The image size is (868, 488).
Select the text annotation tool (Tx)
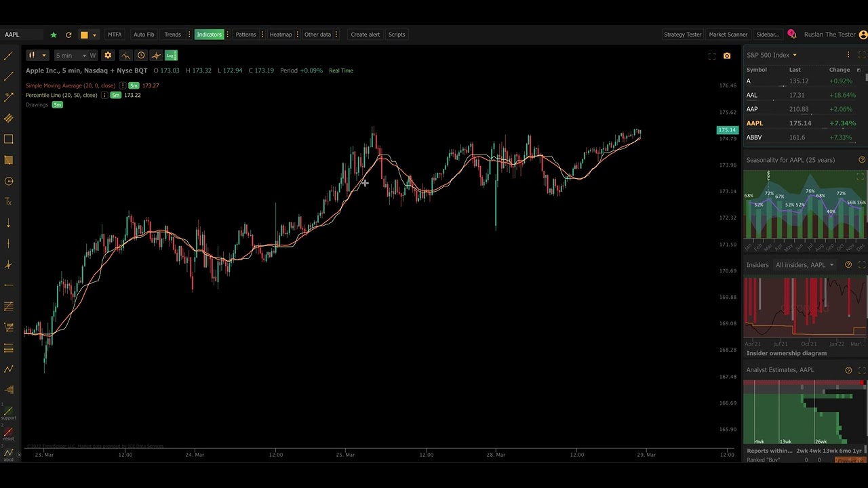[9, 202]
